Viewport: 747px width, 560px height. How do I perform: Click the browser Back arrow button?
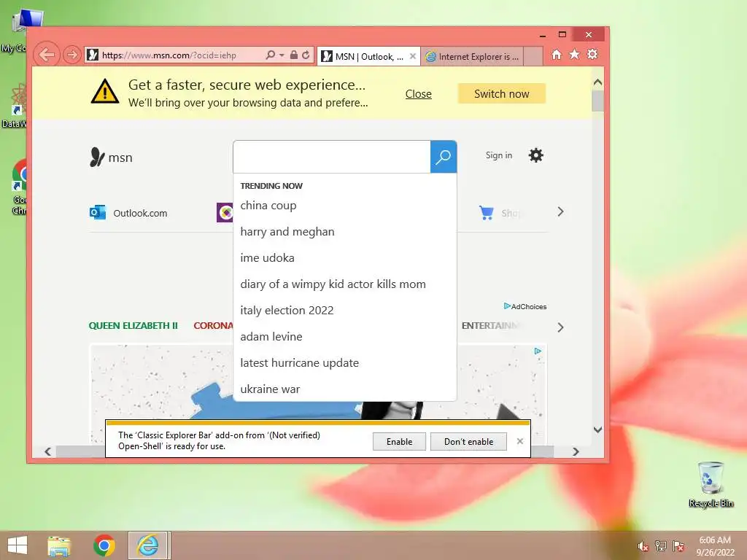[x=47, y=55]
